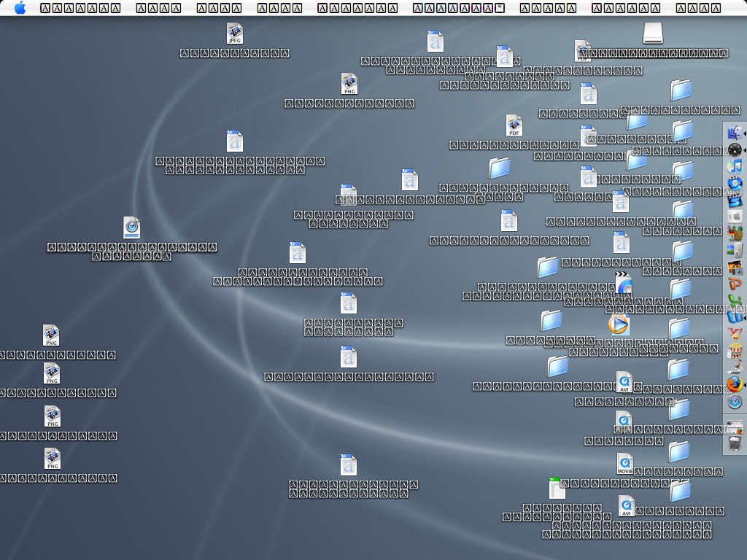This screenshot has height=560, width=747.
Task: Open iPhoto in the dock
Action: pos(735,268)
